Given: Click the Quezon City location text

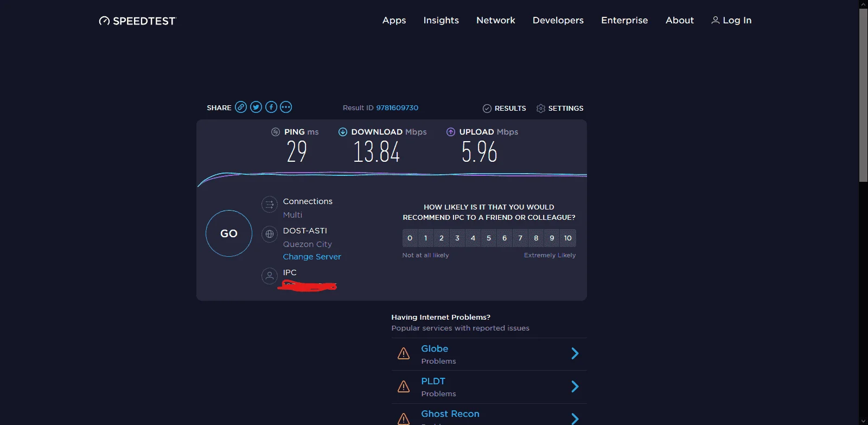Looking at the screenshot, I should 308,244.
